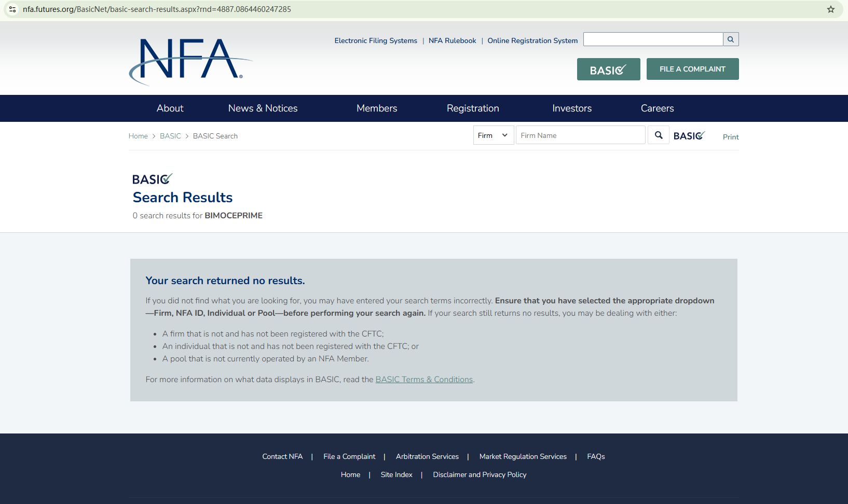Click the Print link
The width and height of the screenshot is (848, 504).
731,137
